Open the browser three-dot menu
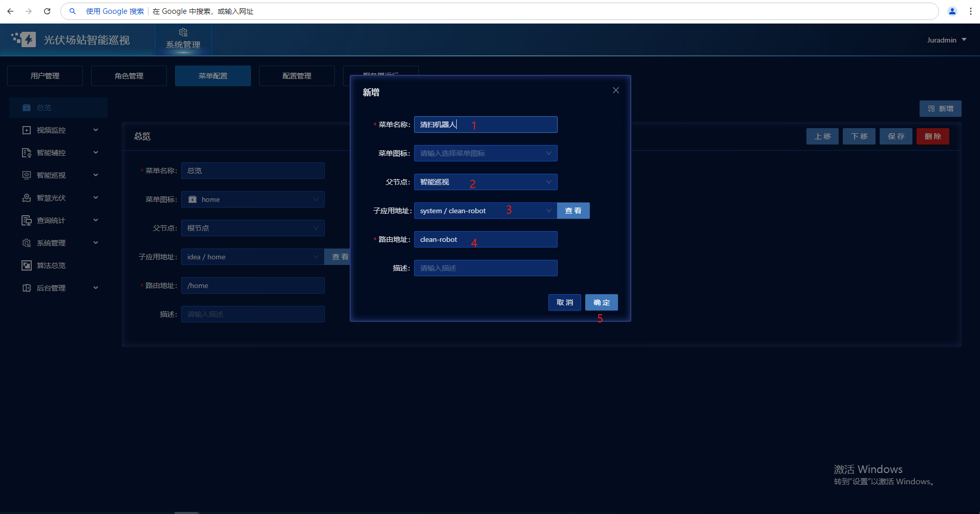The width and height of the screenshot is (980, 514). [x=971, y=11]
